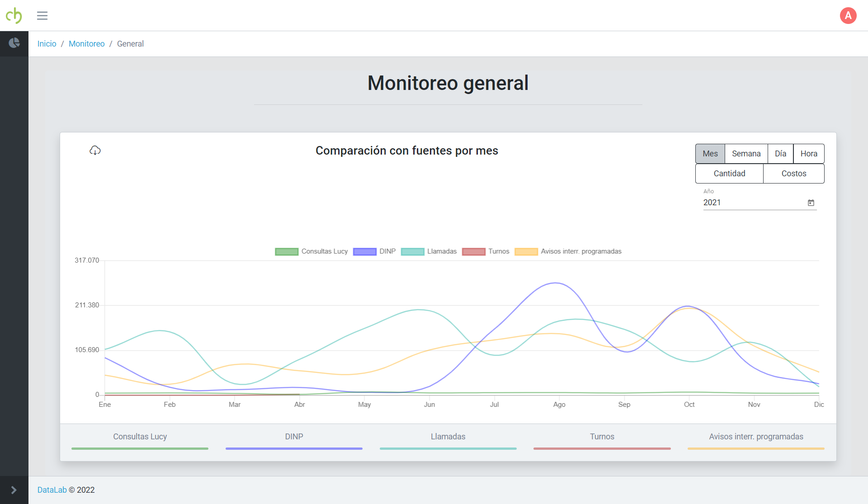Toggle Consultas Lucy legend swatch
Image resolution: width=868 pixels, height=504 pixels.
tap(287, 252)
